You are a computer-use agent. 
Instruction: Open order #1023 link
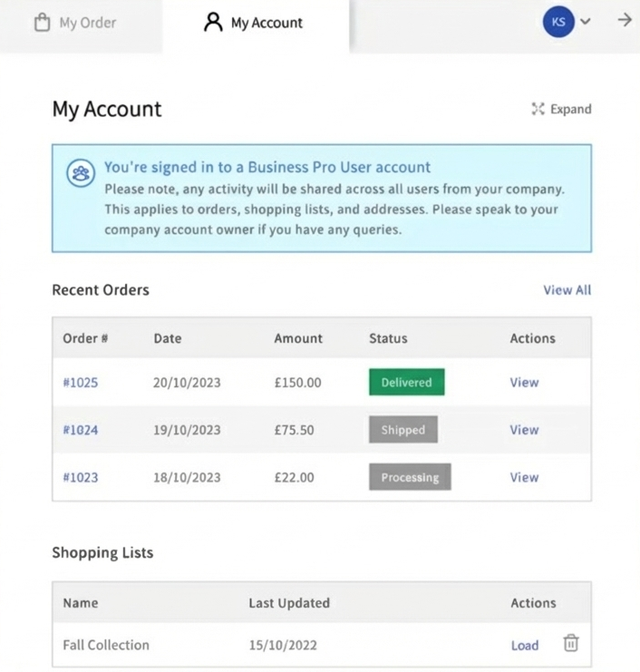coord(81,477)
